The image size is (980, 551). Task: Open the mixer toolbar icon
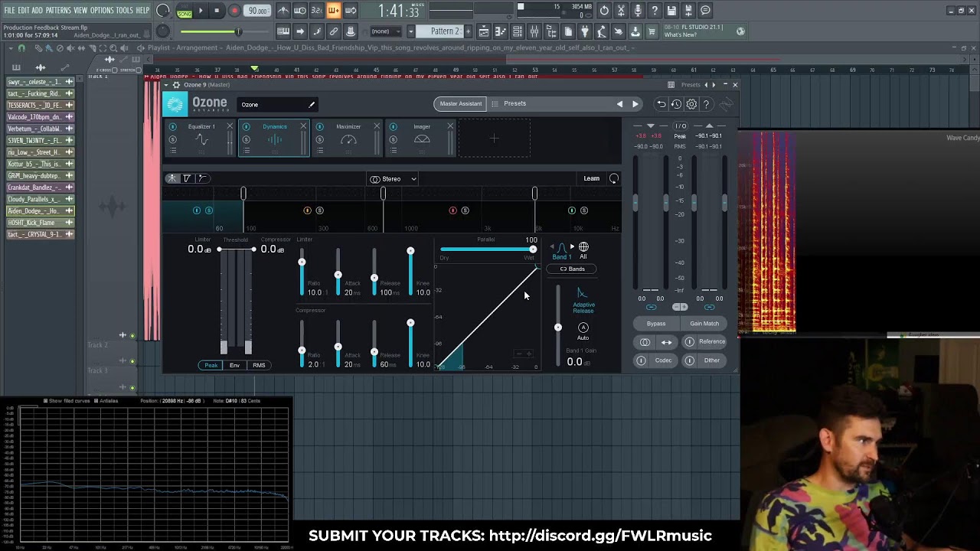coord(534,31)
